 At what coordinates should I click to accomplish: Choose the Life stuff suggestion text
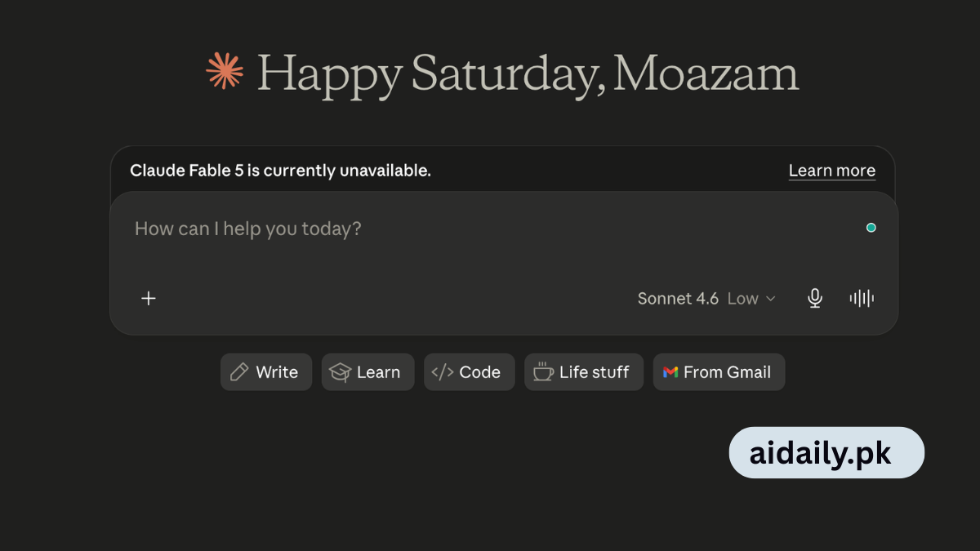pyautogui.click(x=594, y=372)
